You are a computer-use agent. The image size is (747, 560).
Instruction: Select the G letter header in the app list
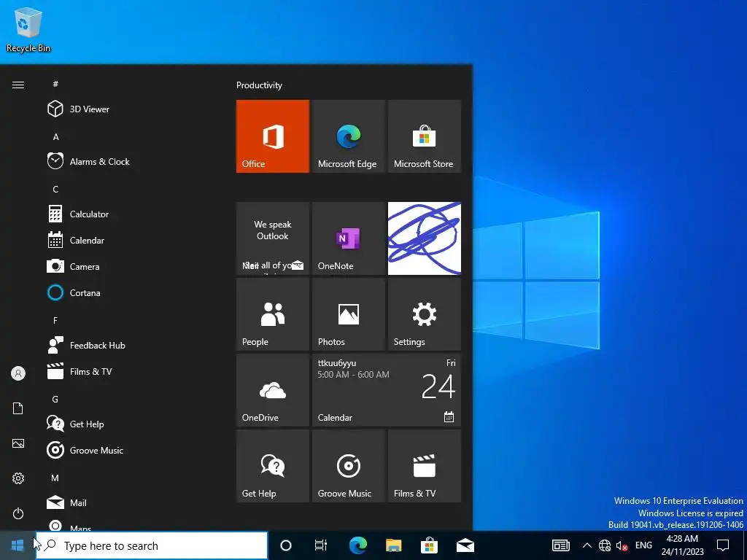pyautogui.click(x=55, y=399)
